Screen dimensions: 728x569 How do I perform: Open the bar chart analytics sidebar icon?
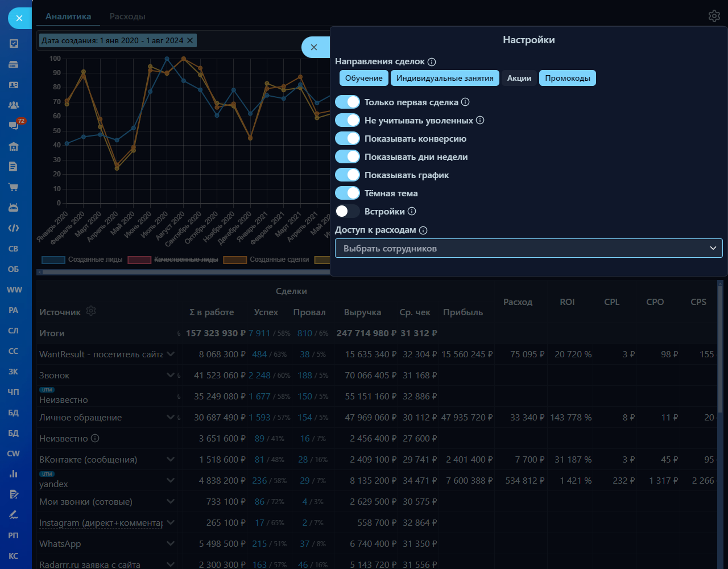click(x=14, y=473)
